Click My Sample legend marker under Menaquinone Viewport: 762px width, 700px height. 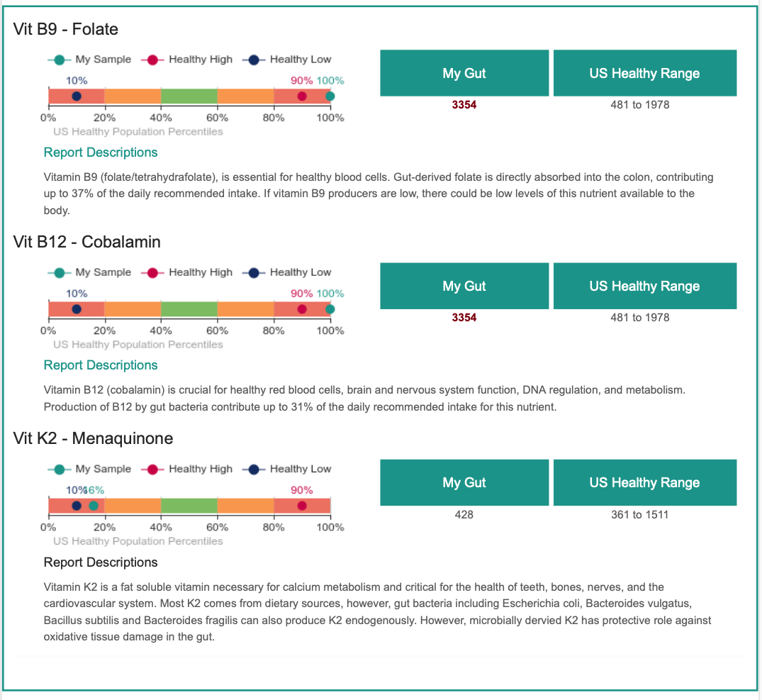[60, 470]
